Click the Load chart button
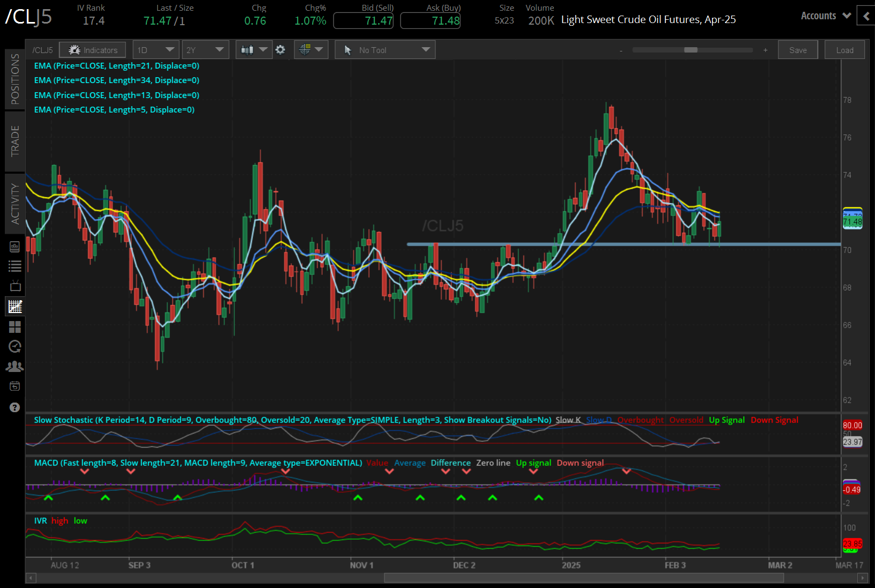This screenshot has width=875, height=588. click(x=844, y=49)
